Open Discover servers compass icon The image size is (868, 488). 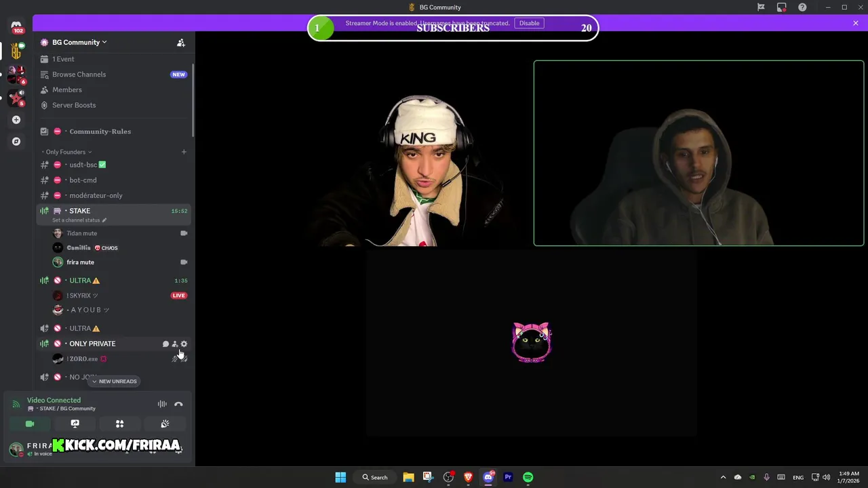(x=16, y=142)
